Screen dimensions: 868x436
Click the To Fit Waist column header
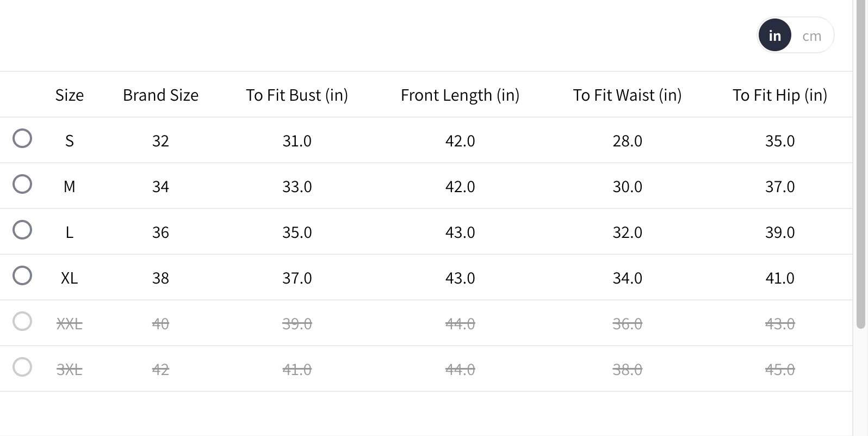[627, 95]
